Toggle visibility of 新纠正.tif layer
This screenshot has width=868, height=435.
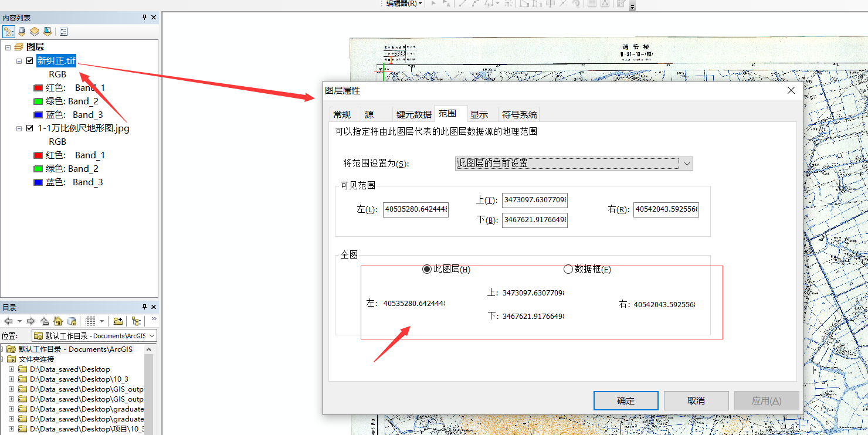[x=29, y=61]
